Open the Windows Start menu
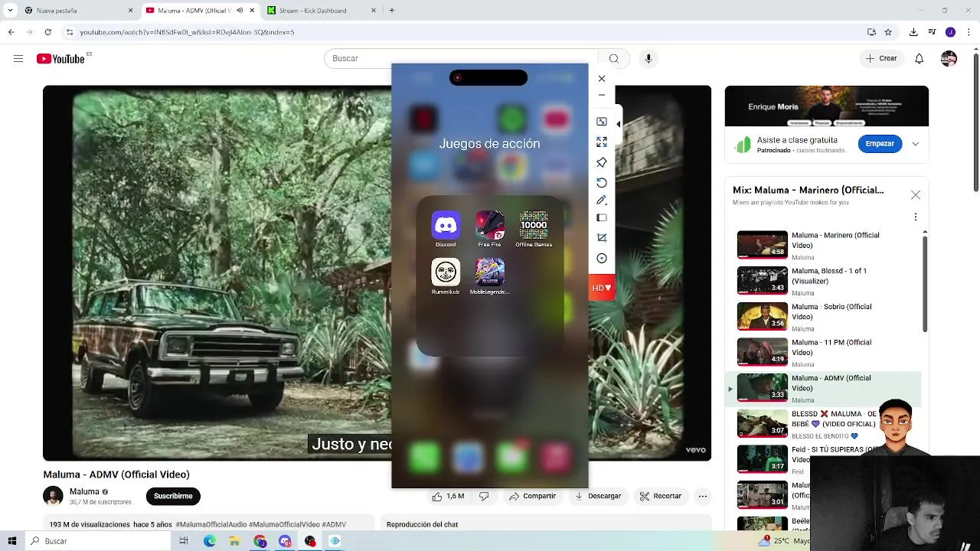 point(12,541)
